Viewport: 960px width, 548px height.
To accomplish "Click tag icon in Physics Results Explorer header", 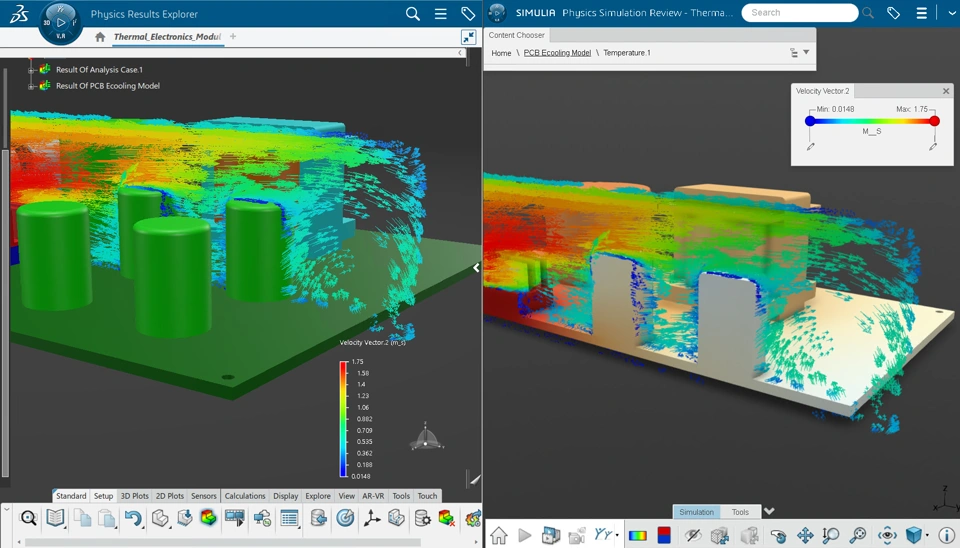I will tap(468, 13).
